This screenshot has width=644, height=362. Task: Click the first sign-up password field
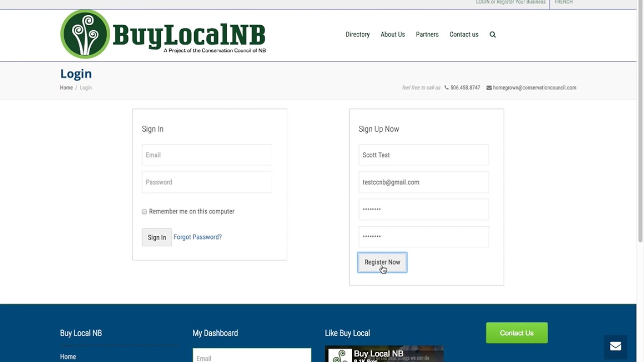[x=424, y=209]
